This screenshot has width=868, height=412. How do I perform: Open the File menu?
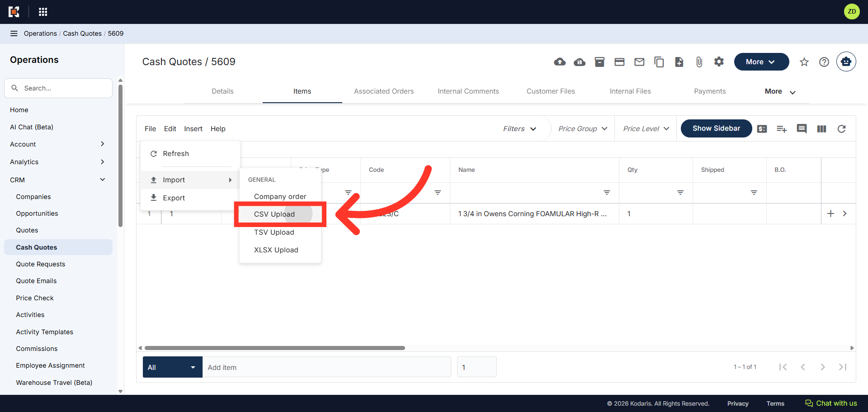(150, 129)
